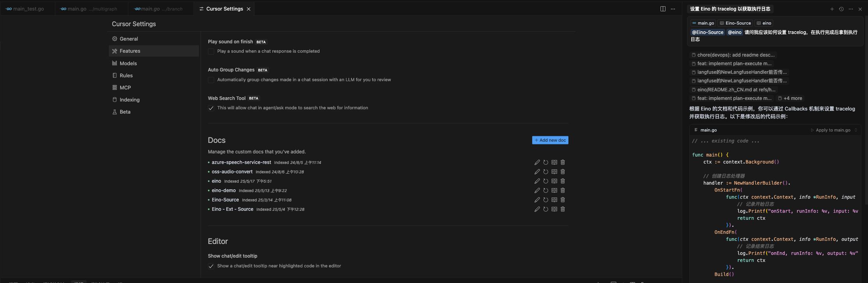The width and height of the screenshot is (868, 283).
Task: Re-index the oss-audio-convert doc
Action: tap(546, 172)
